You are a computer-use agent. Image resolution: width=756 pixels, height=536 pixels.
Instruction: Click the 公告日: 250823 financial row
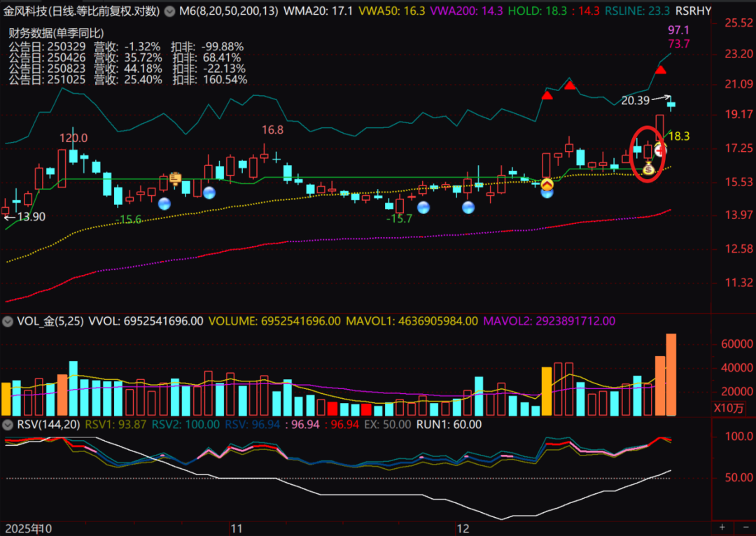(127, 69)
